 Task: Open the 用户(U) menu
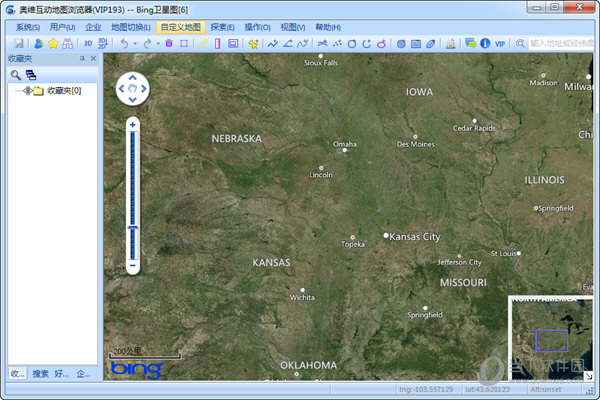(x=62, y=27)
